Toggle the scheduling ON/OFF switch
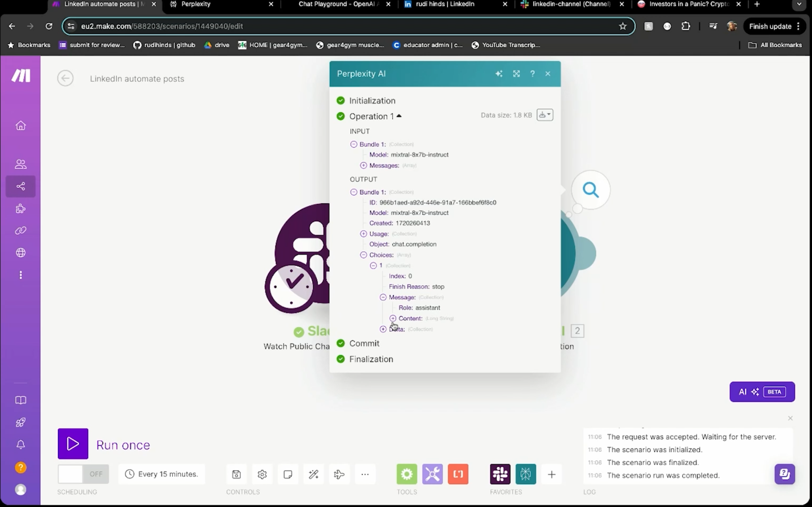This screenshot has width=812, height=507. coord(83,474)
